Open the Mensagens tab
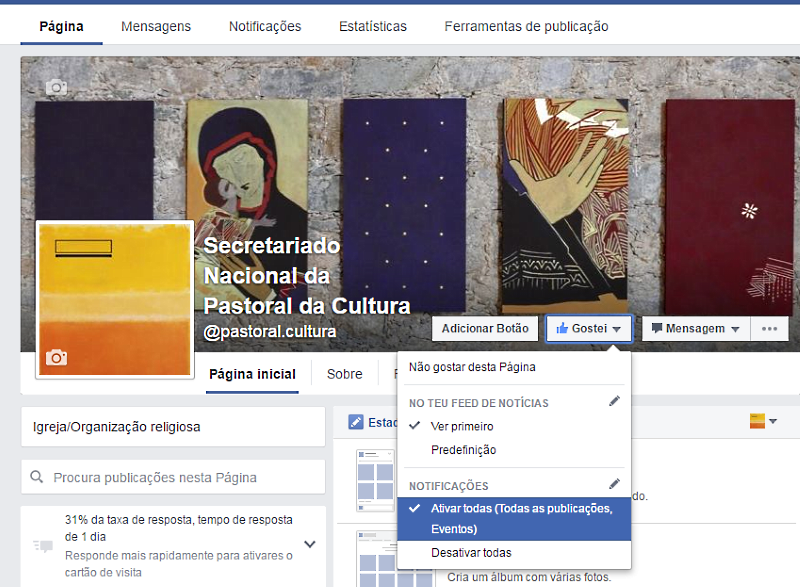 pyautogui.click(x=156, y=27)
